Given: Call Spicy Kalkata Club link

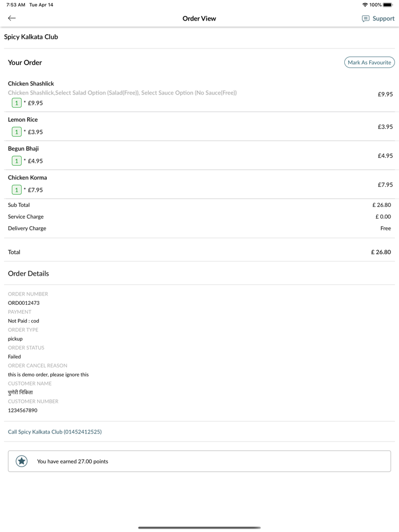Looking at the screenshot, I should tap(55, 432).
